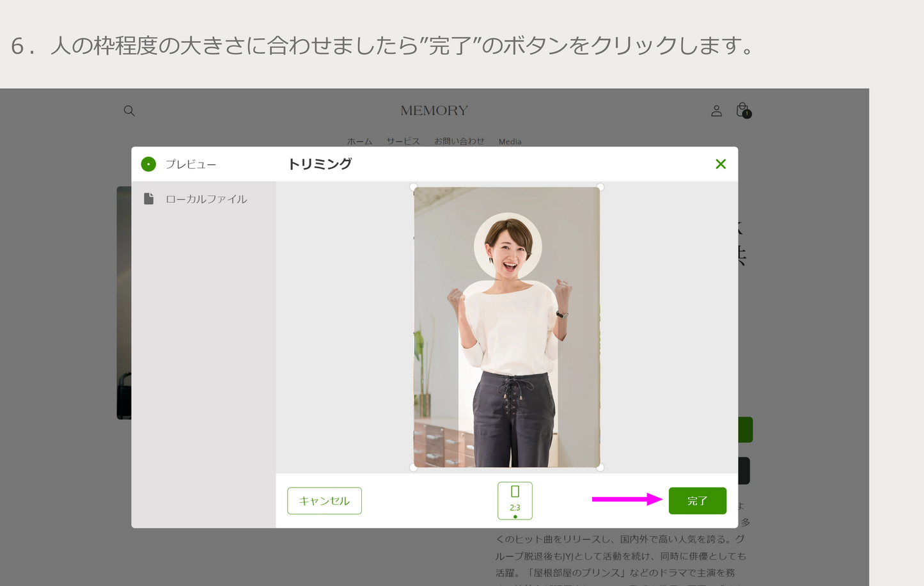Close the トリミング dialog with the X

click(x=721, y=164)
